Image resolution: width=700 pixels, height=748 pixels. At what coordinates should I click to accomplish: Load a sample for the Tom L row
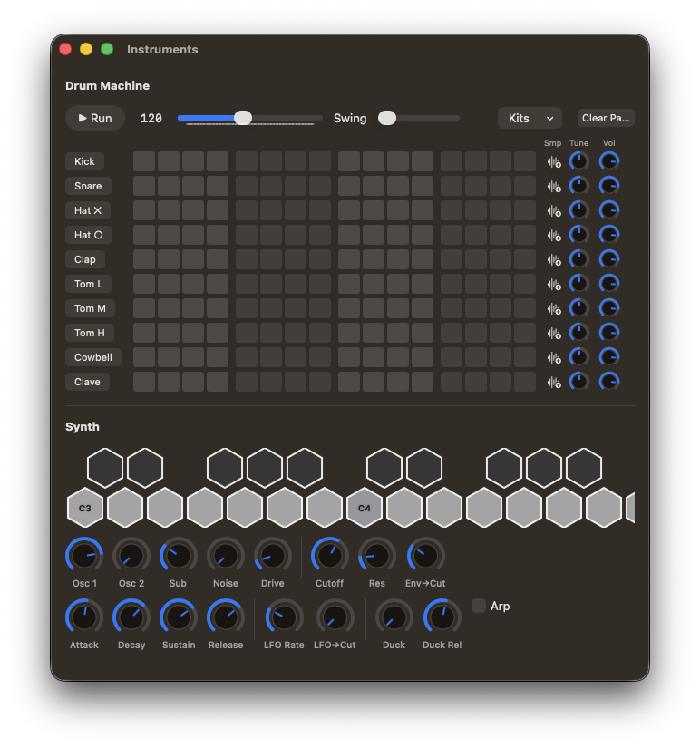(553, 285)
